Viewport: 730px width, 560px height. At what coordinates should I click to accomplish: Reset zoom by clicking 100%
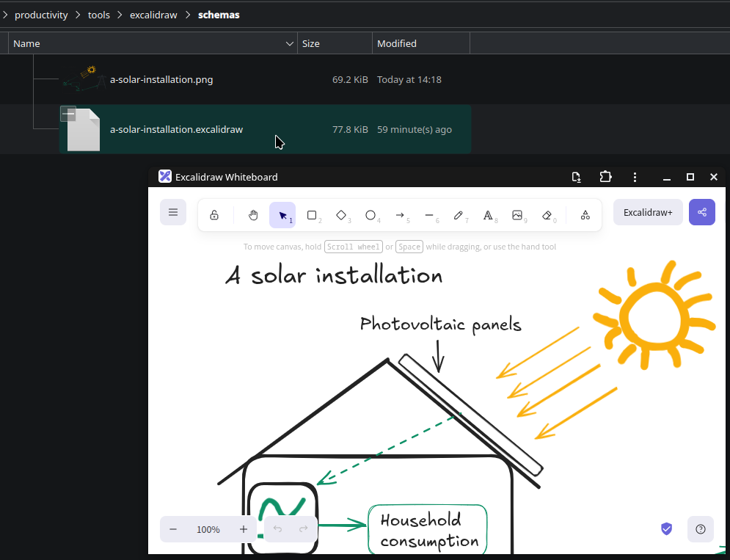point(208,529)
